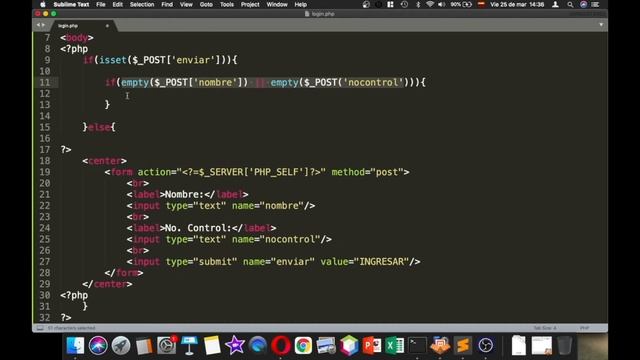Open Spotlight search magnifier in menu bar

coord(570,4)
